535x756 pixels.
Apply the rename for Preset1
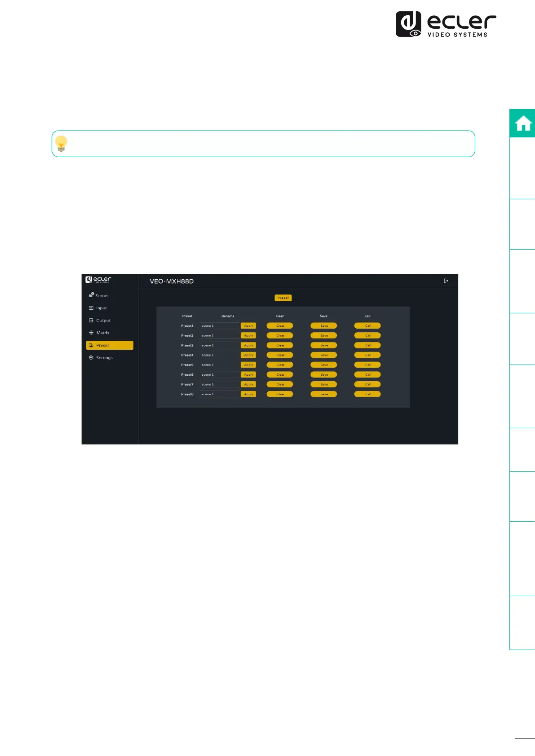[248, 326]
